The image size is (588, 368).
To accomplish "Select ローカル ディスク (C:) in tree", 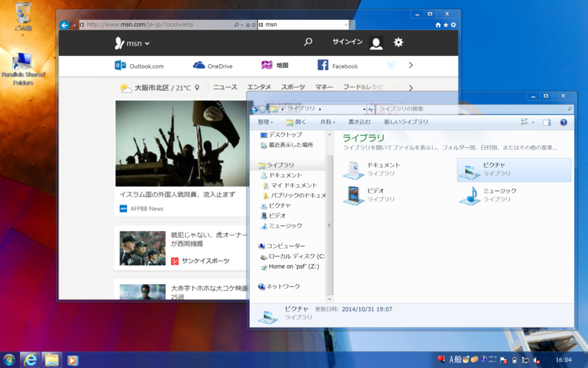I will (x=292, y=256).
